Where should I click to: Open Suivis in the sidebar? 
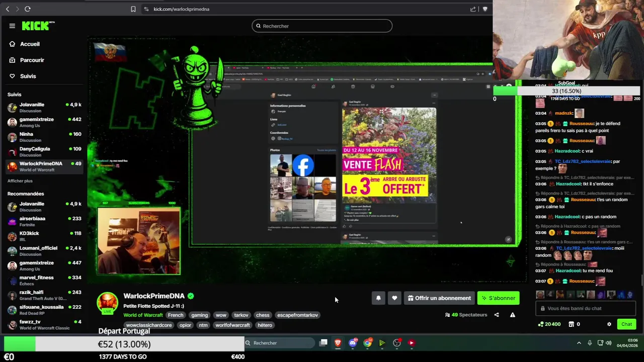(x=28, y=76)
